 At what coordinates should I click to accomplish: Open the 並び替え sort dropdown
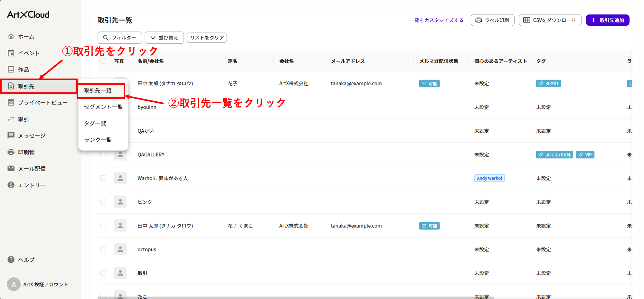tap(164, 38)
